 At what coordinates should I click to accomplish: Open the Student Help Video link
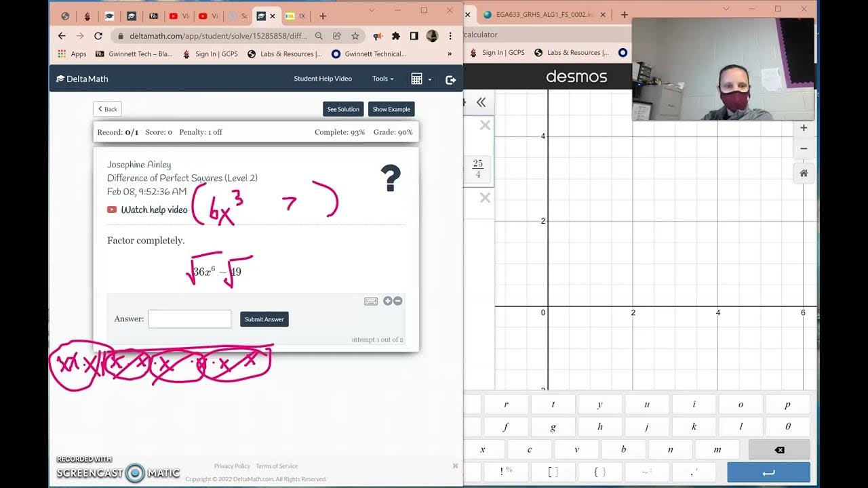(x=323, y=79)
